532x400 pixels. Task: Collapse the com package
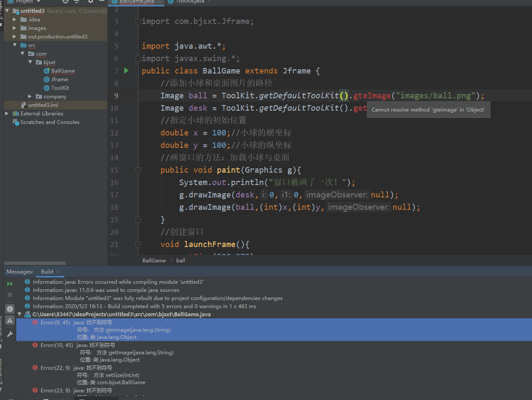[x=23, y=54]
